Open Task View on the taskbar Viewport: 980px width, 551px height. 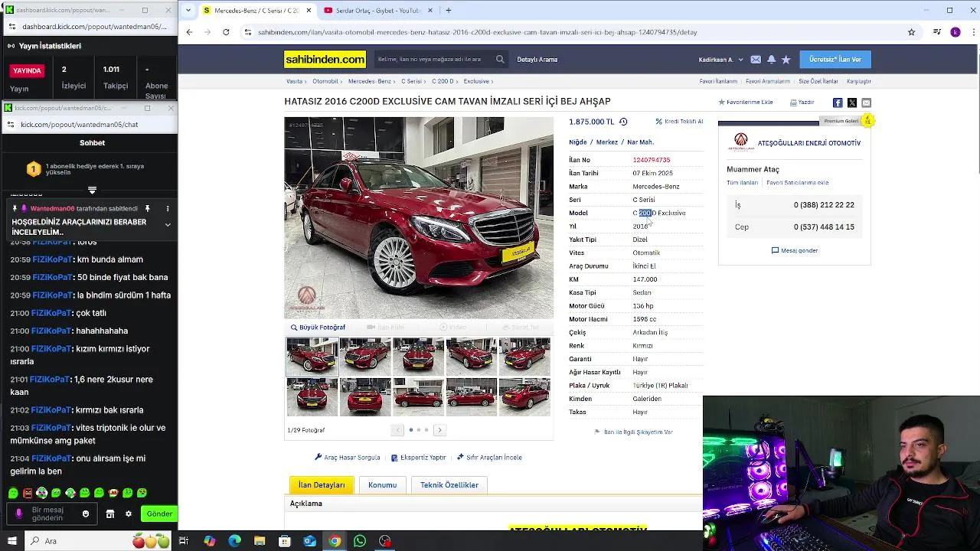point(184,541)
